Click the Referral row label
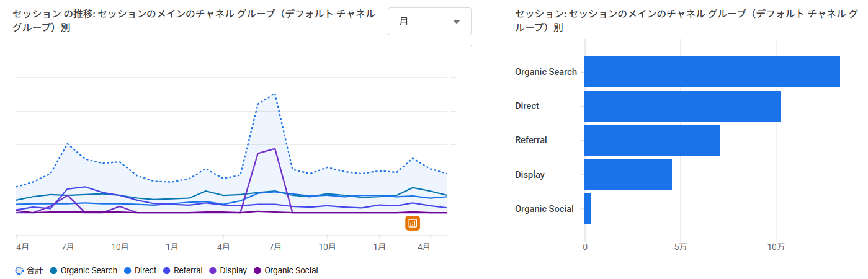The width and height of the screenshot is (868, 279). tap(531, 140)
